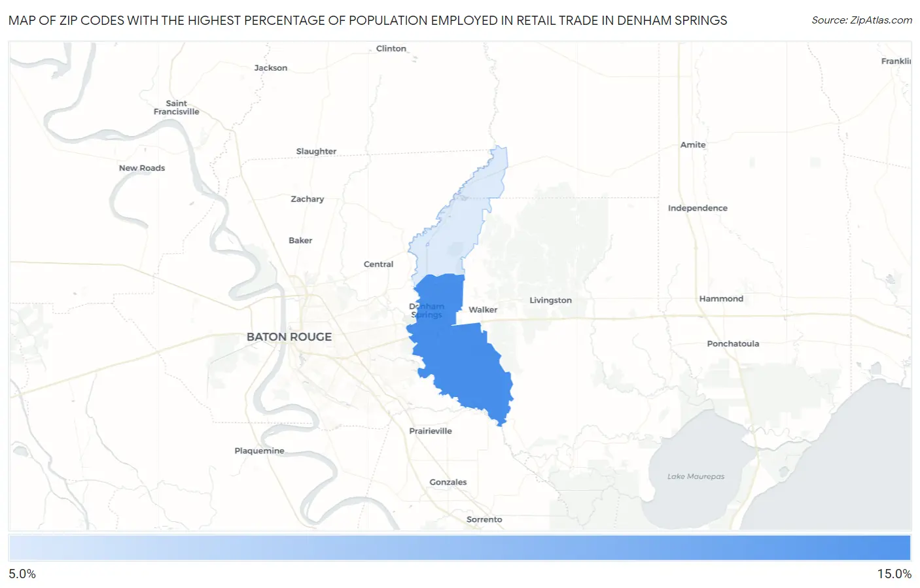Click the map title heading text

368,20
